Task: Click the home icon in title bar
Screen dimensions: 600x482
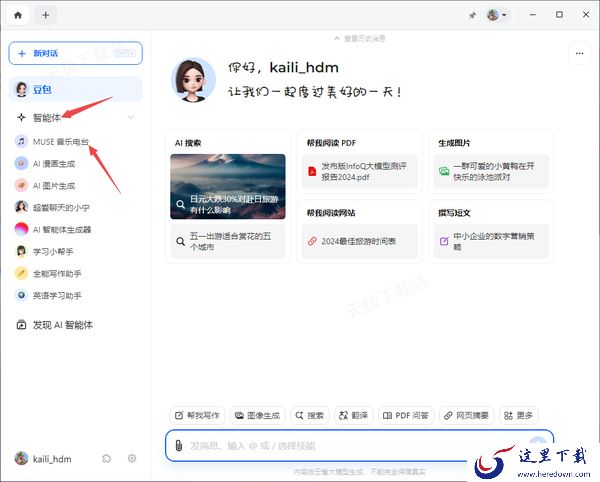Action: 18,15
